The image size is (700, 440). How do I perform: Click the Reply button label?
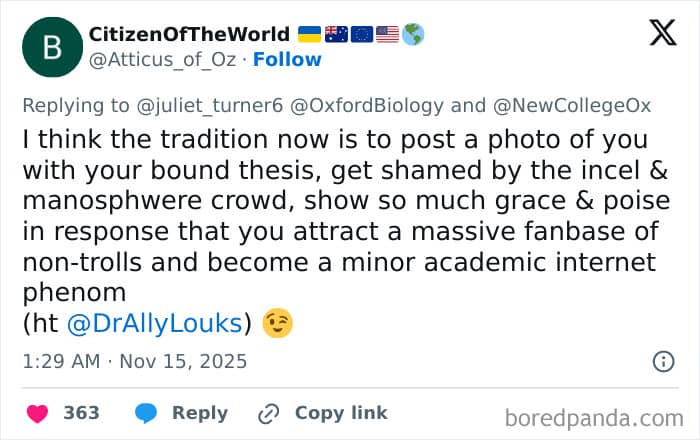pos(200,413)
